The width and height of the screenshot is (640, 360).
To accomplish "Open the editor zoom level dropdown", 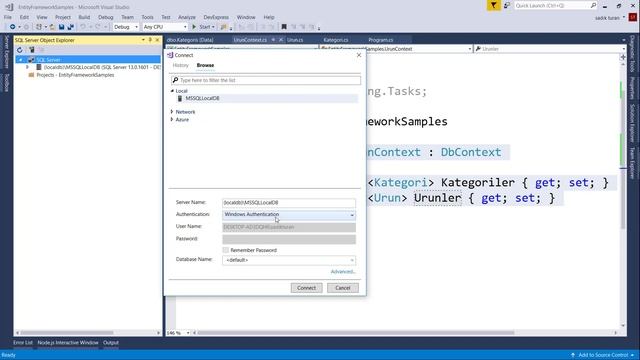I will click(x=188, y=333).
